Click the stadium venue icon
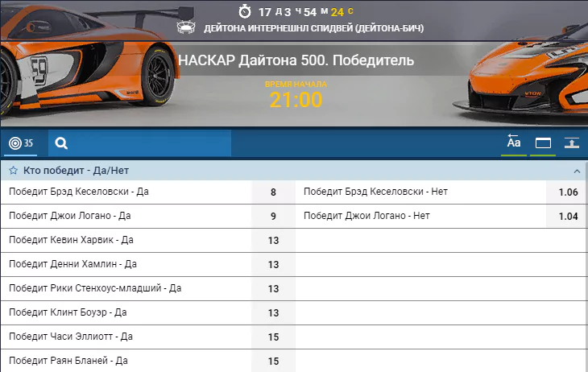The image size is (588, 372). [186, 27]
